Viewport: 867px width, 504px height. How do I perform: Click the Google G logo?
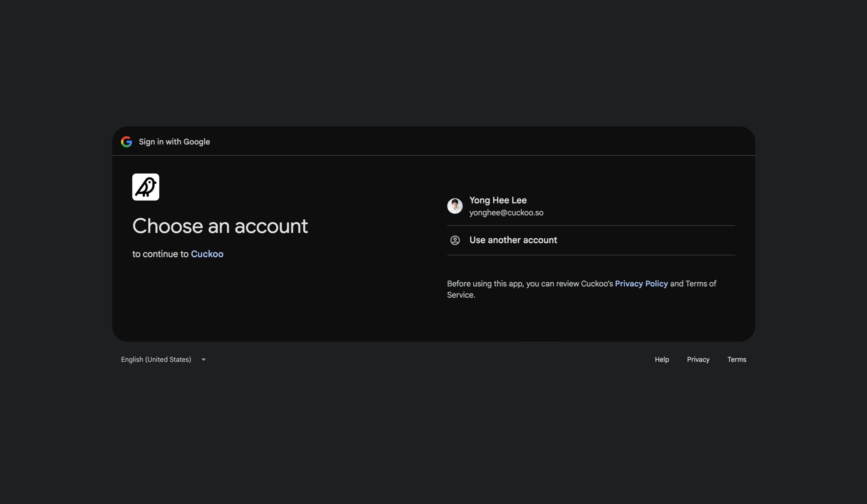tap(127, 142)
